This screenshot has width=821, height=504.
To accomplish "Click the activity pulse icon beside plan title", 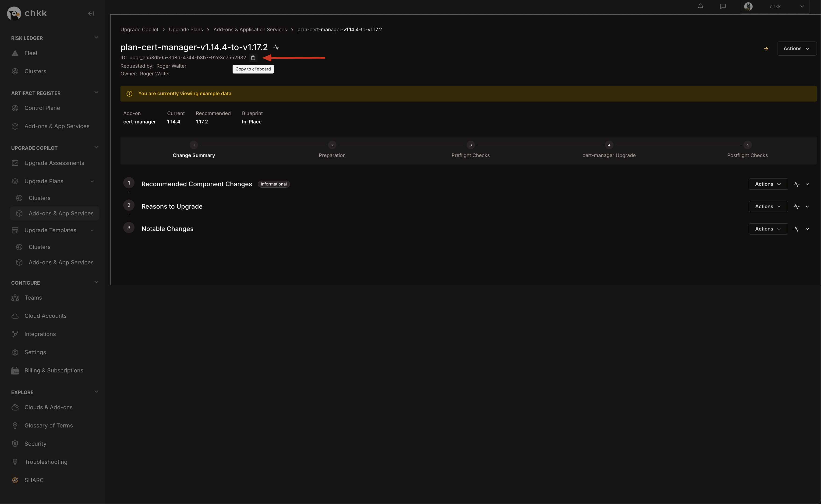I will [276, 47].
